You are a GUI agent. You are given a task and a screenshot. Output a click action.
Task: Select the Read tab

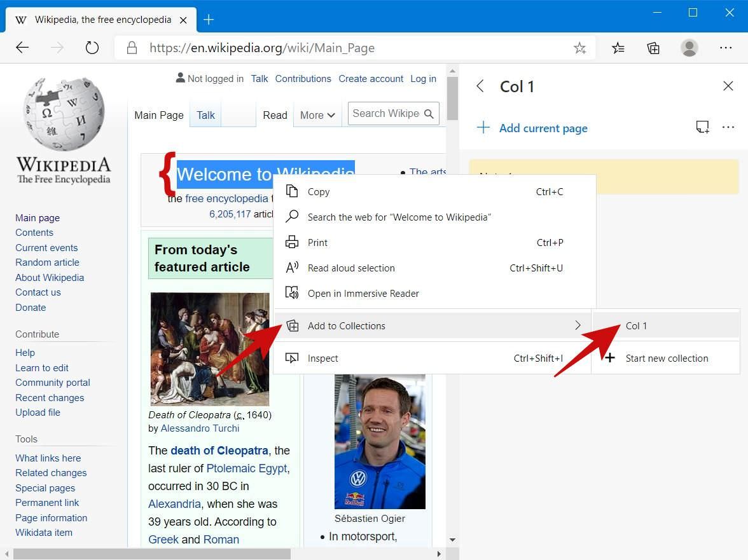click(x=275, y=115)
